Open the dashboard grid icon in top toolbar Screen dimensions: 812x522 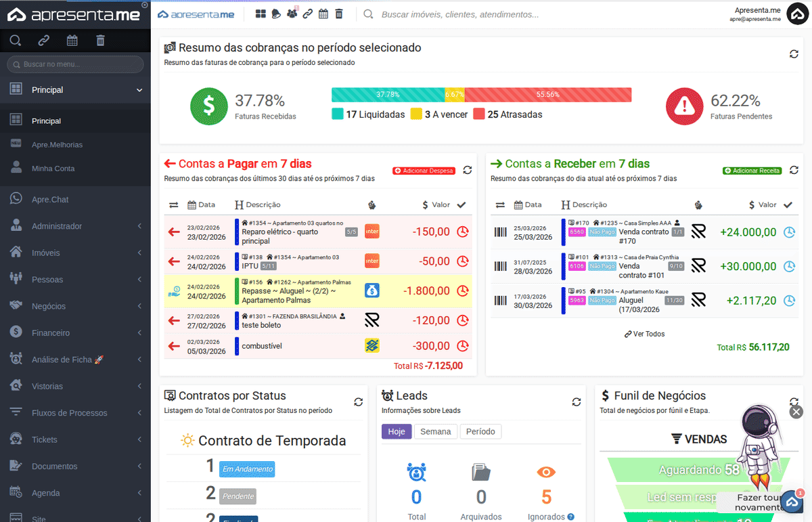click(x=261, y=14)
